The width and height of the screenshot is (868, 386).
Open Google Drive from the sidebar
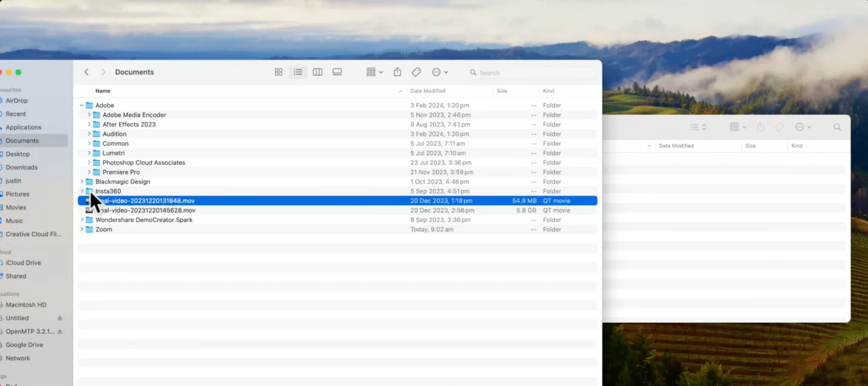[x=24, y=344]
